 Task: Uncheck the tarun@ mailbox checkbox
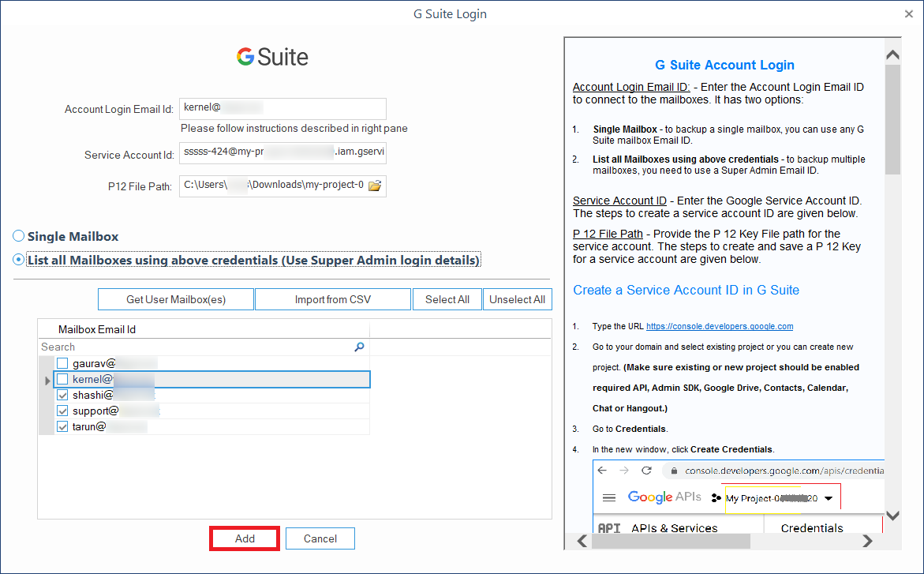[x=62, y=426]
